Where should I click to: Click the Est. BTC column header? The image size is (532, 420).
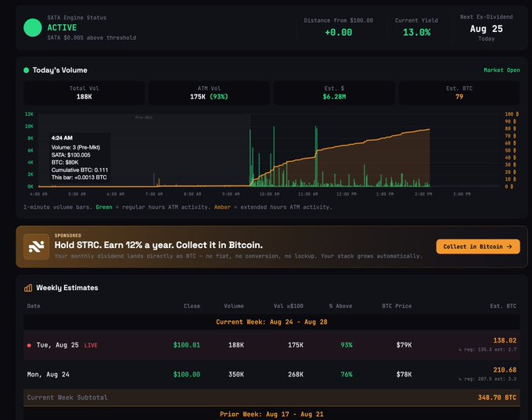click(503, 306)
